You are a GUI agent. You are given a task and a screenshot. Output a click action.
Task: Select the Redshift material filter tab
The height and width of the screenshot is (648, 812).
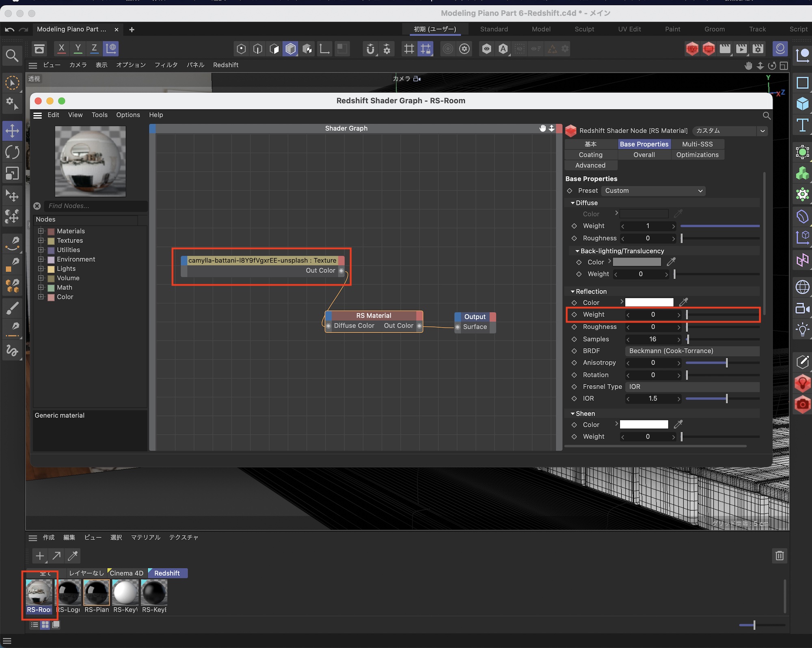pos(167,573)
